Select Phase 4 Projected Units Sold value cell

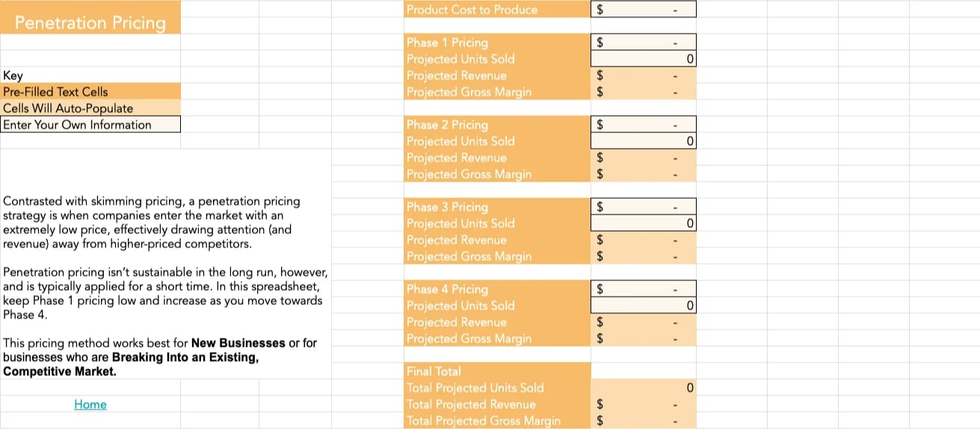coord(643,306)
